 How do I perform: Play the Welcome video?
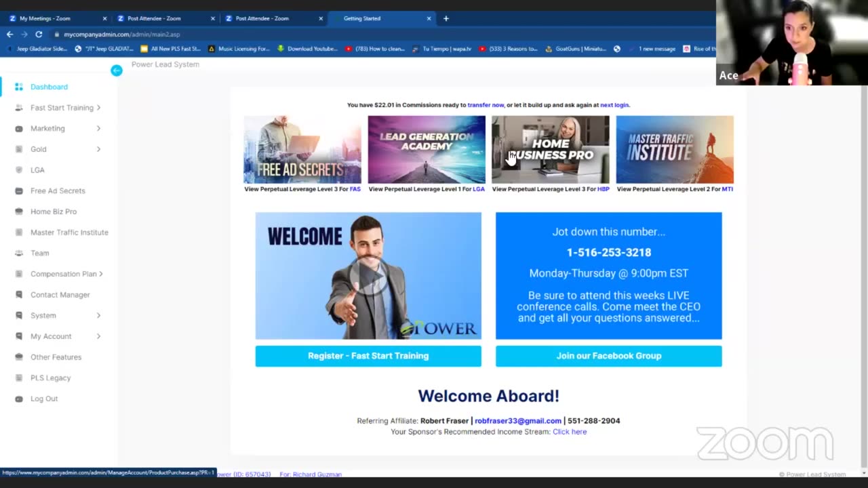(x=368, y=276)
